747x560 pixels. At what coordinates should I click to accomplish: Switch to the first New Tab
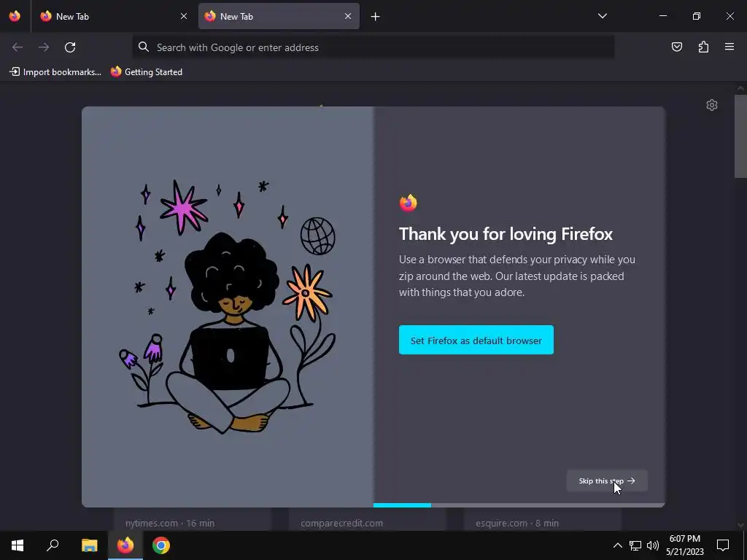(x=113, y=16)
